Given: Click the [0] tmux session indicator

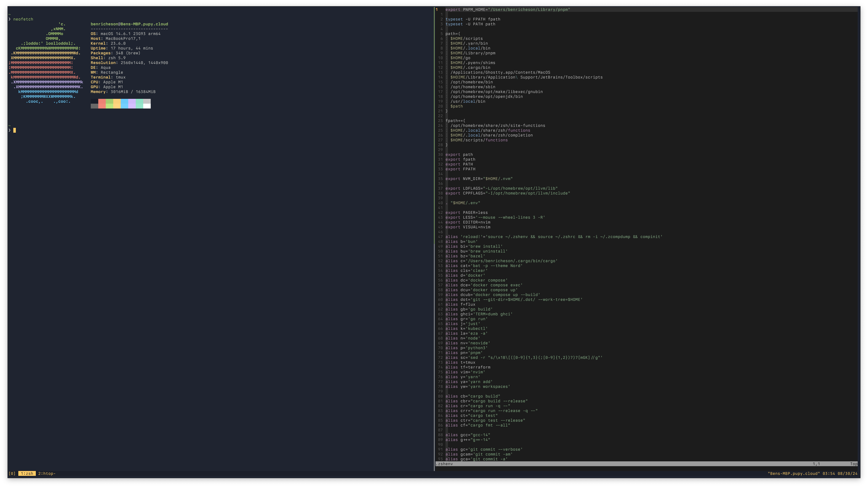Looking at the screenshot, I should click(x=12, y=473).
